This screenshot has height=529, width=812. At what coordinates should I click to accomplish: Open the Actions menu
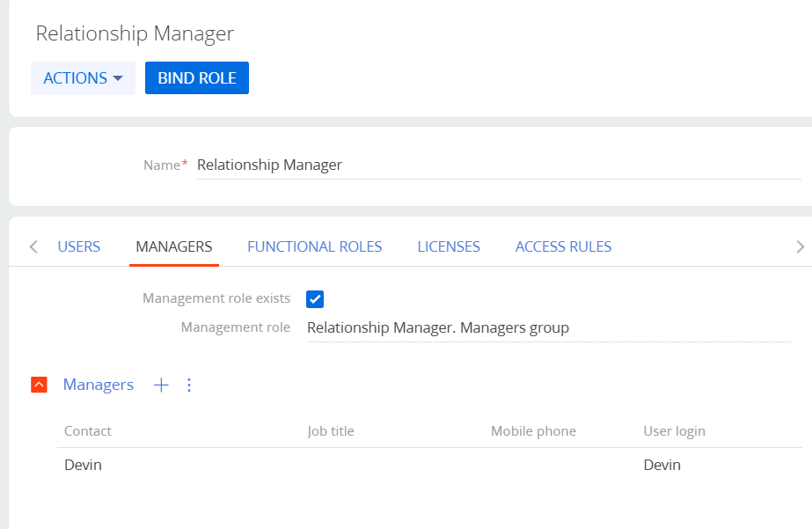[75, 77]
